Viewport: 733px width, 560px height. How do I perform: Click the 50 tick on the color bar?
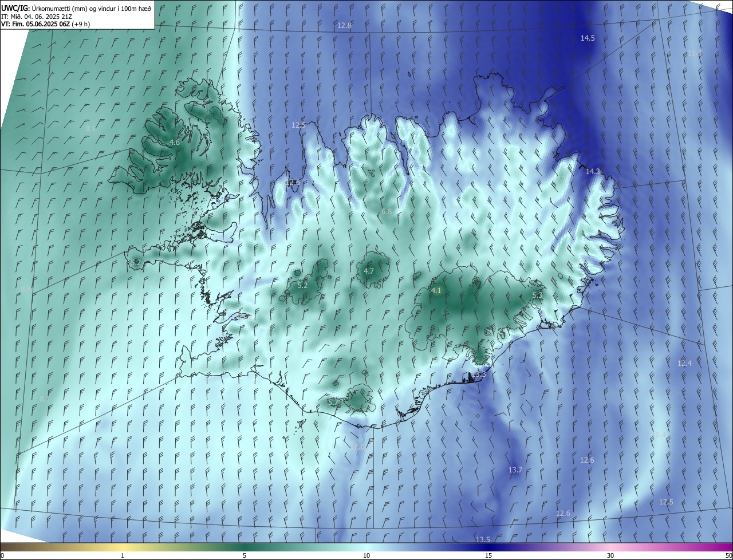tap(728, 556)
